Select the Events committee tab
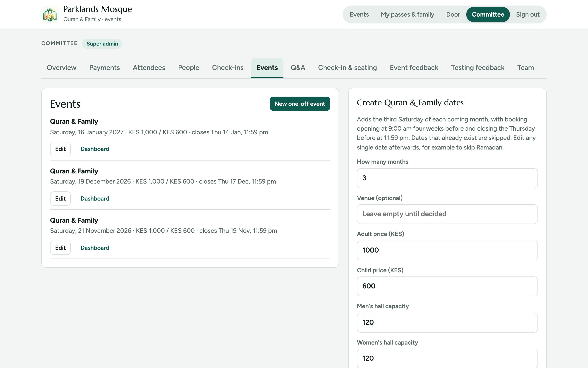 click(x=267, y=68)
